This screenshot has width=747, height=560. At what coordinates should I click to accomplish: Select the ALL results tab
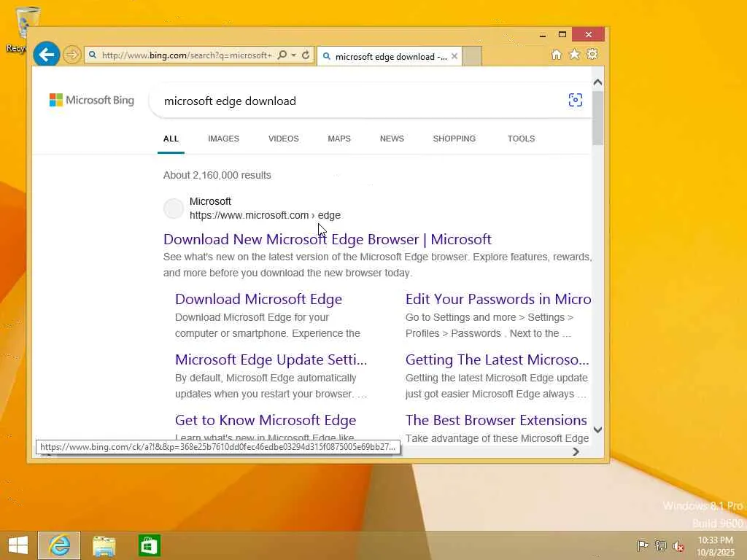tap(171, 139)
